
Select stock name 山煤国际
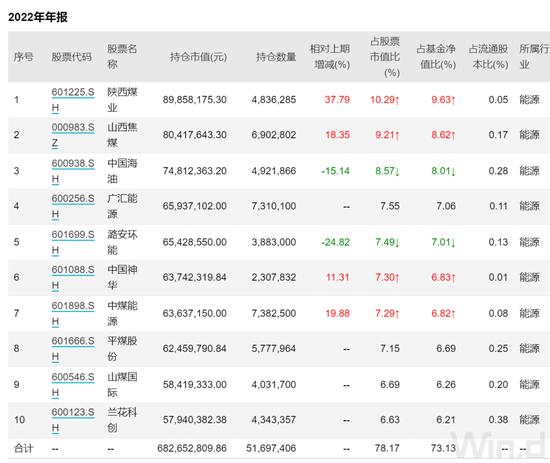(122, 384)
